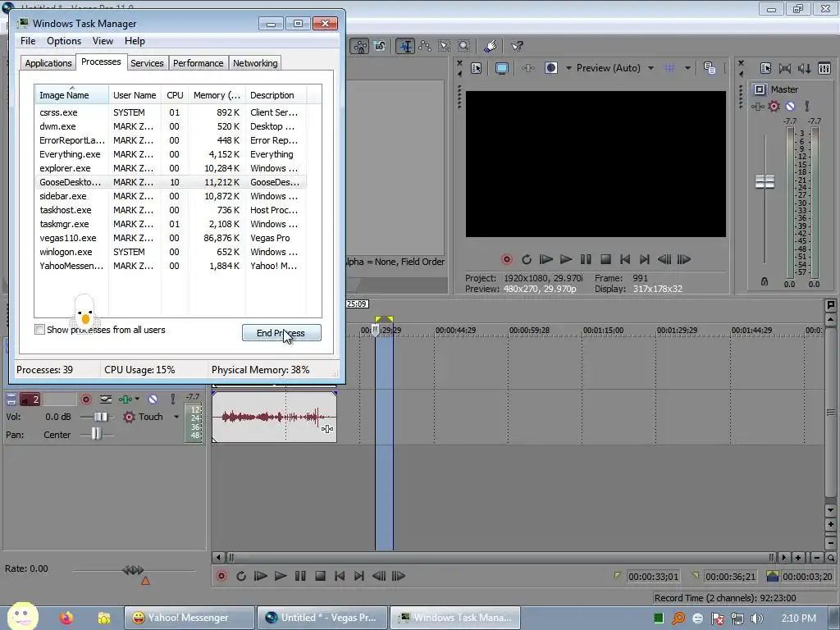Arm audio track 2 for record
The width and height of the screenshot is (840, 630).
[x=85, y=399]
